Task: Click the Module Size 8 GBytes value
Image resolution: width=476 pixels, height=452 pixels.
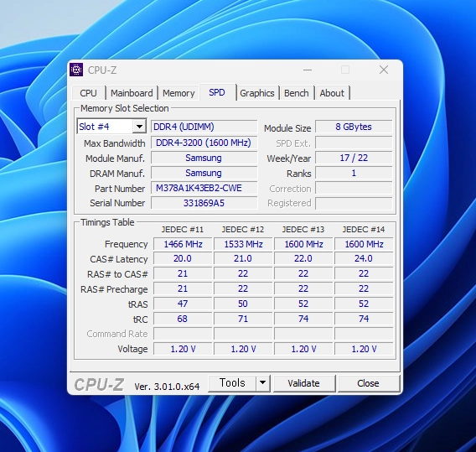Action: point(354,127)
